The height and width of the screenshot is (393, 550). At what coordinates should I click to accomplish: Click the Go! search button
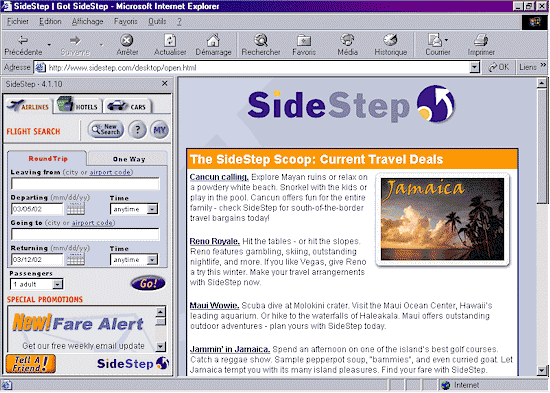pyautogui.click(x=148, y=283)
